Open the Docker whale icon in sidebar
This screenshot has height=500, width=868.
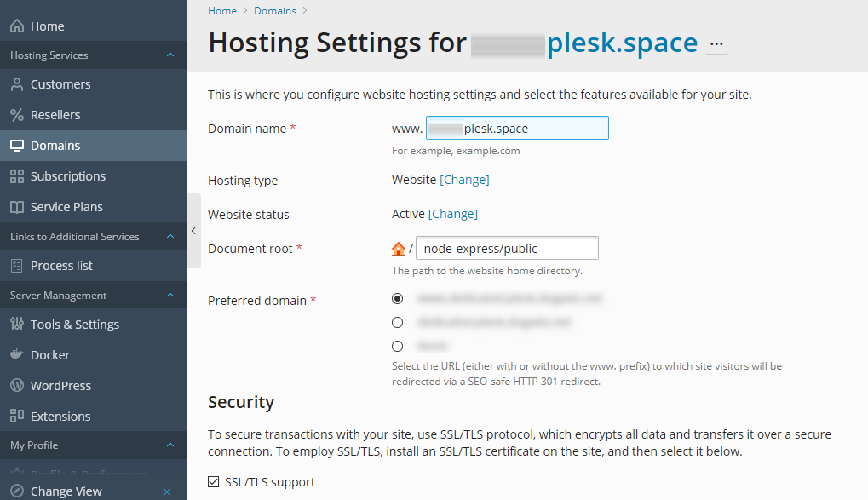(16, 354)
